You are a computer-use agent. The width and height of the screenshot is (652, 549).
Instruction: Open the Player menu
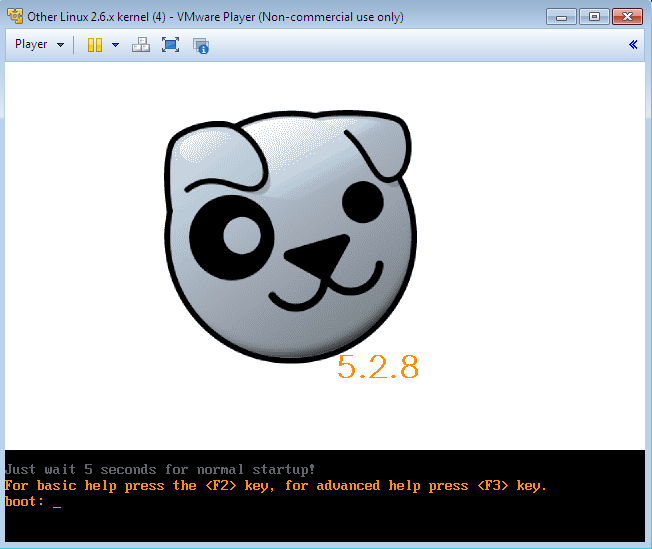pyautogui.click(x=40, y=44)
